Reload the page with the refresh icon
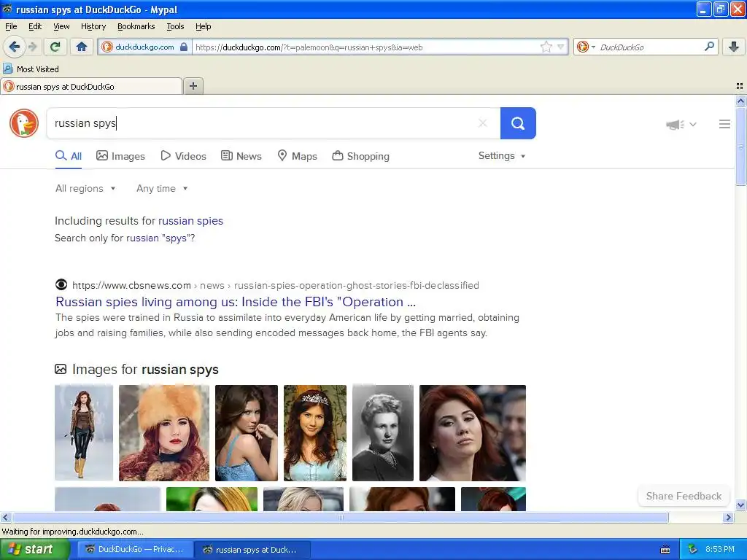747x560 pixels. (55, 47)
